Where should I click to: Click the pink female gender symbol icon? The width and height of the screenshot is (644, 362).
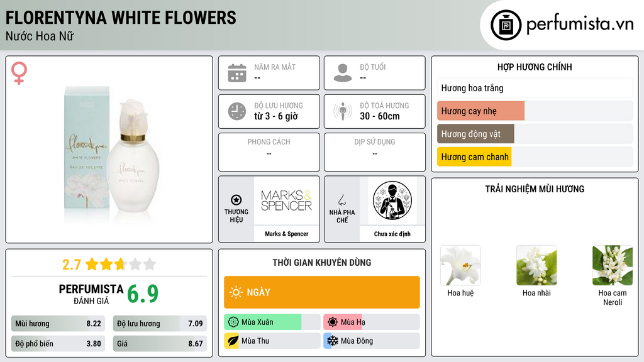pyautogui.click(x=19, y=73)
